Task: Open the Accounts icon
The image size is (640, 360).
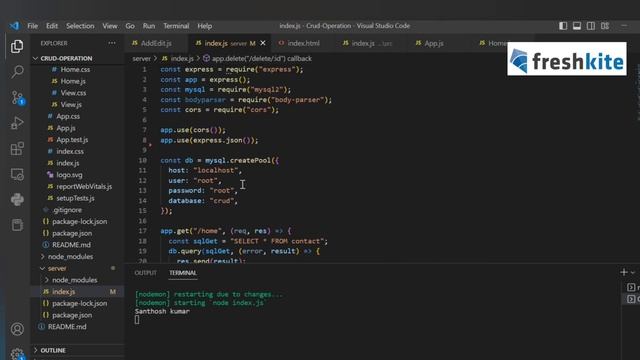Action: 17,329
